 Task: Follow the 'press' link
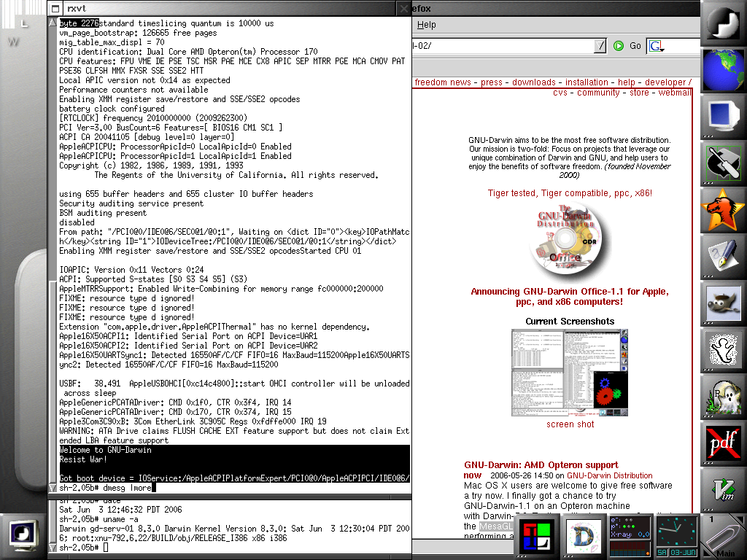[x=491, y=82]
